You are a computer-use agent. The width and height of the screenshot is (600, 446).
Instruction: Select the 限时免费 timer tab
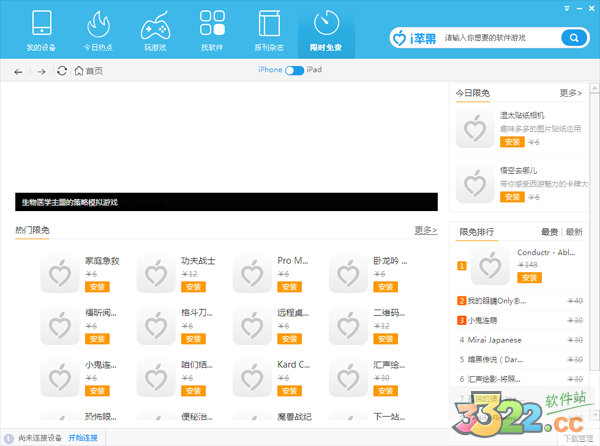coord(326,31)
